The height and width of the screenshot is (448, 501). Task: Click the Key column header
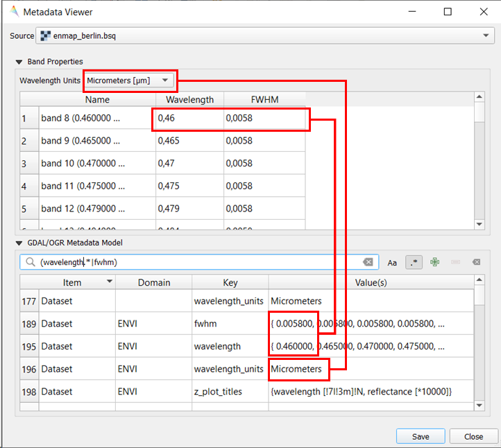pos(230,282)
